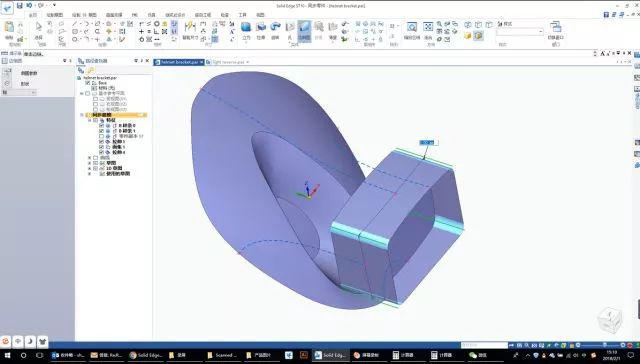Open the second ribbon tab next to Home
This screenshot has width=640, height=364.
coord(54,15)
